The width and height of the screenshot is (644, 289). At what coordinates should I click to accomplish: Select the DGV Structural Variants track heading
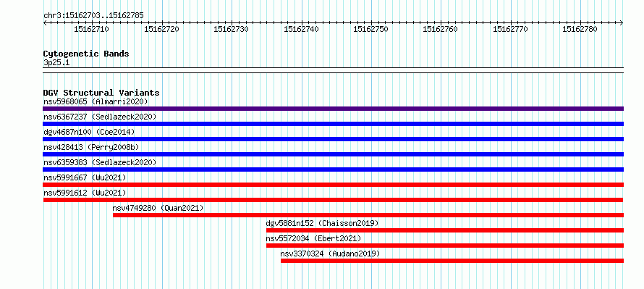click(101, 93)
